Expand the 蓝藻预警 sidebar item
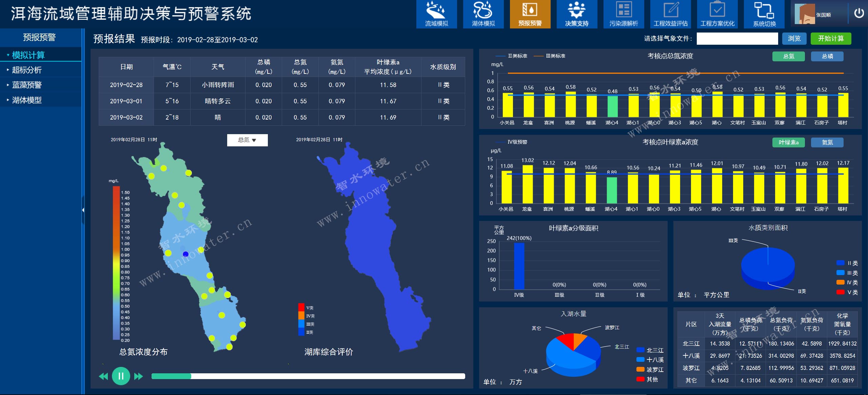This screenshot has width=868, height=395. coord(27,85)
